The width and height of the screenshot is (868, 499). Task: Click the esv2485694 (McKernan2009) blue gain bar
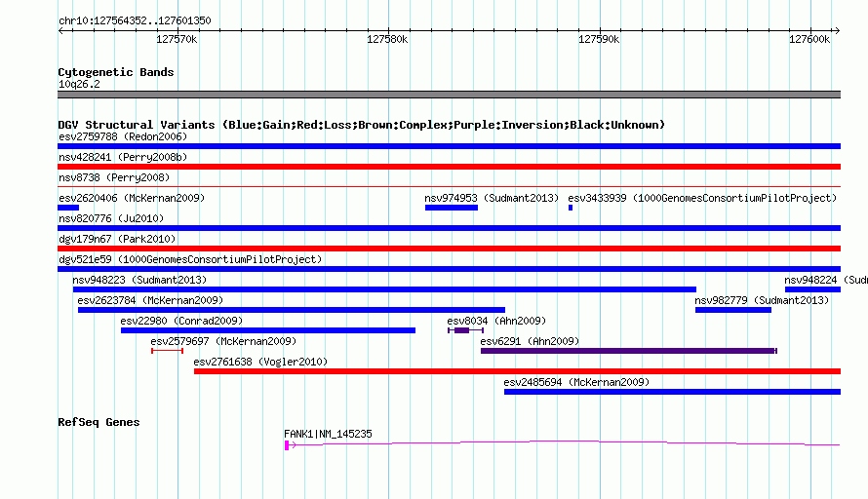[x=672, y=392]
